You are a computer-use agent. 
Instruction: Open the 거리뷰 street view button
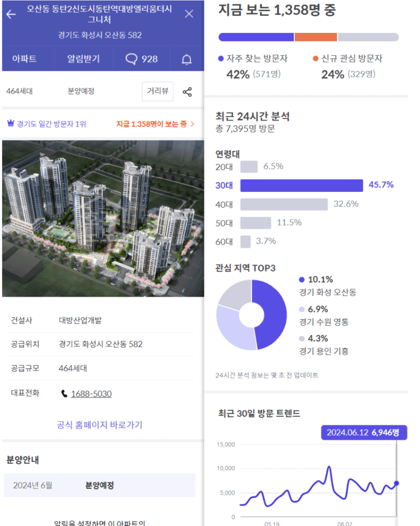(158, 92)
